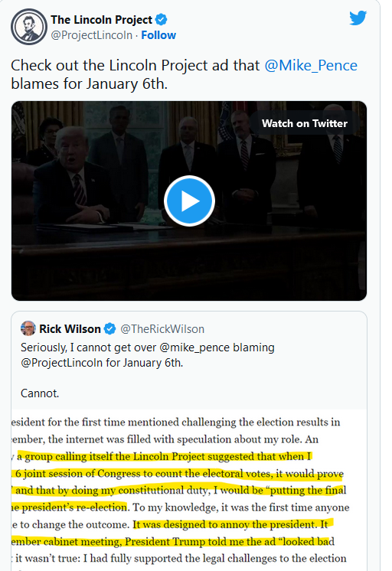
Task: Click the Lincoln Project verified badge
Action: click(162, 19)
